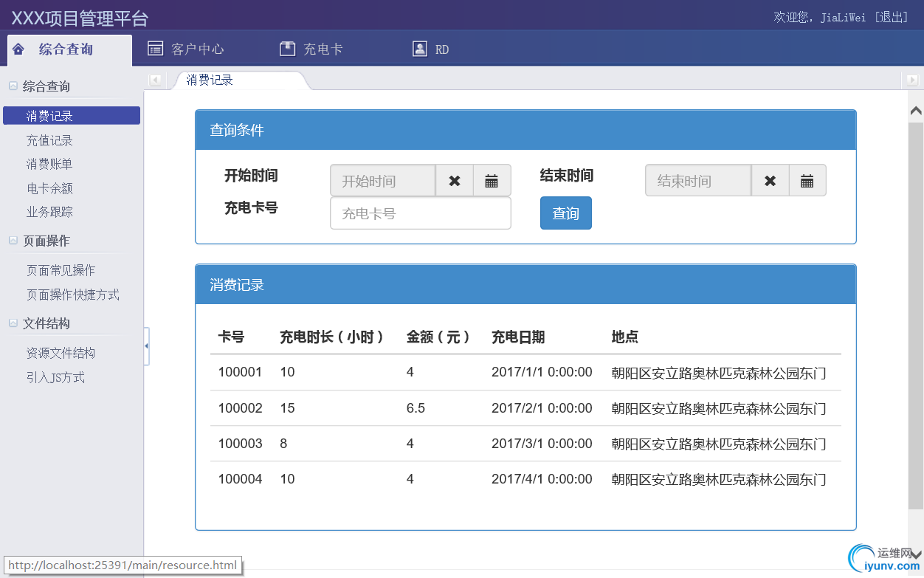Click the amount 6.5

click(416, 408)
